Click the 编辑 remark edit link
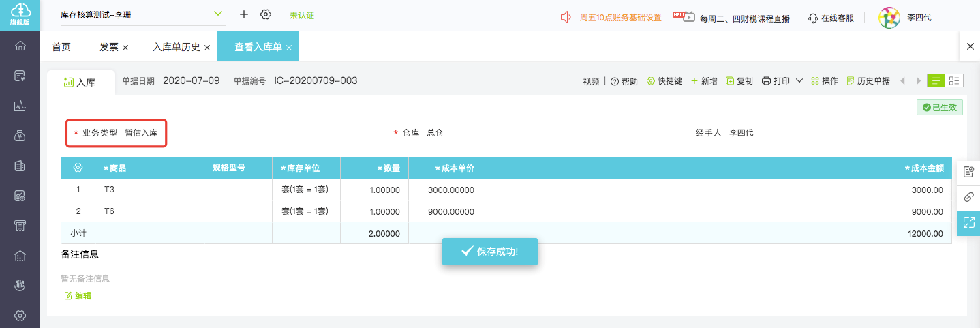 pyautogui.click(x=78, y=295)
